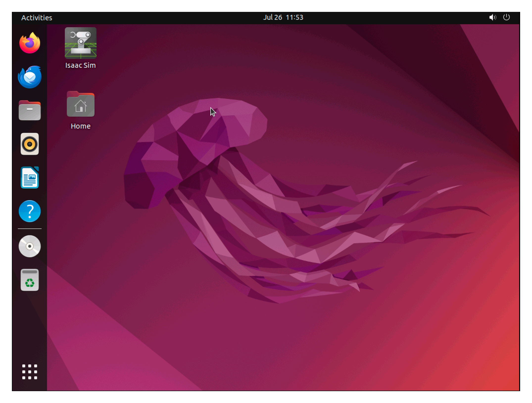This screenshot has width=532, height=403.
Task: Select the Isaac Sim desktop icon
Action: [81, 43]
